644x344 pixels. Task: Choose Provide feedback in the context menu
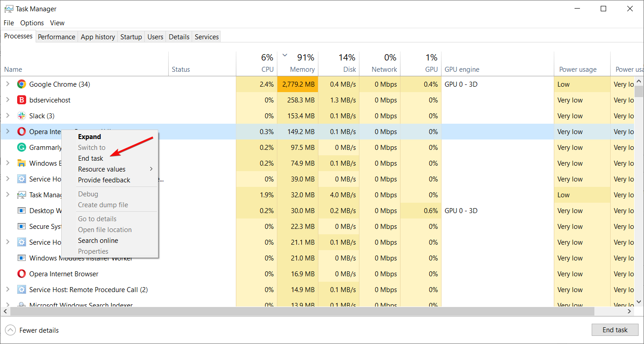(110, 180)
